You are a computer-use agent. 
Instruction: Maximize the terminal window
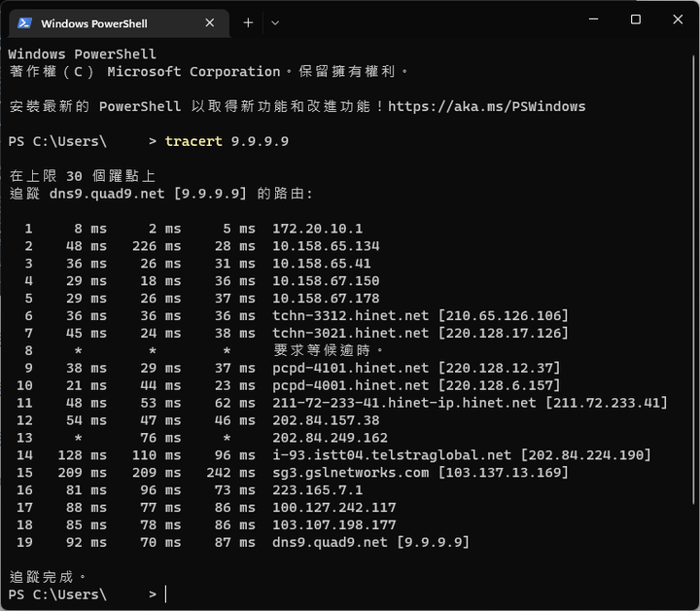635,19
